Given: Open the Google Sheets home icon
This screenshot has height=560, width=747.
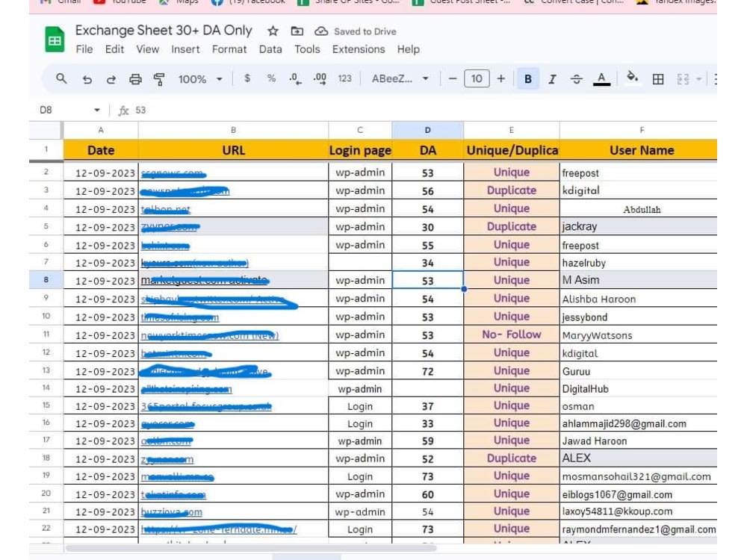Looking at the screenshot, I should point(55,40).
